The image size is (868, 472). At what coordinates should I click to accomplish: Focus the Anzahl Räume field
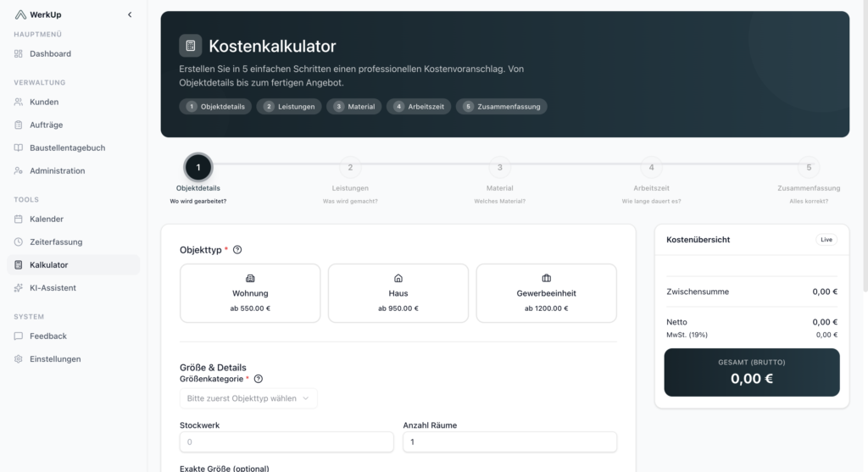[x=509, y=441]
